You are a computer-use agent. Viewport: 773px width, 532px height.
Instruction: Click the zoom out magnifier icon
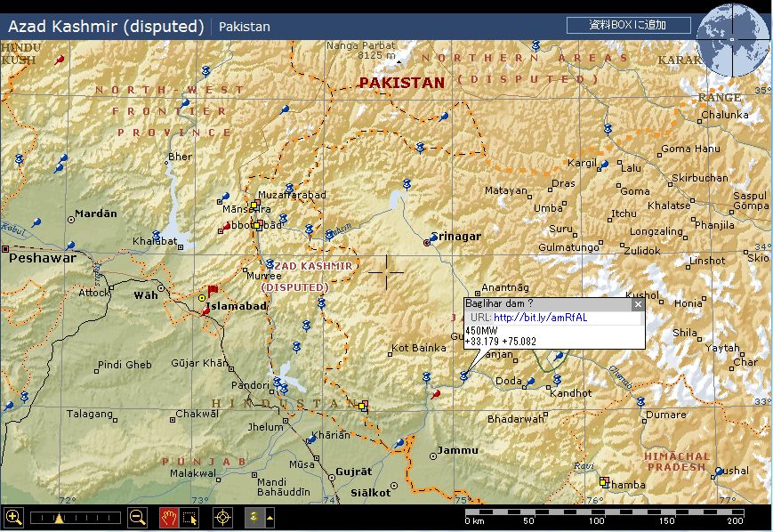tap(137, 517)
